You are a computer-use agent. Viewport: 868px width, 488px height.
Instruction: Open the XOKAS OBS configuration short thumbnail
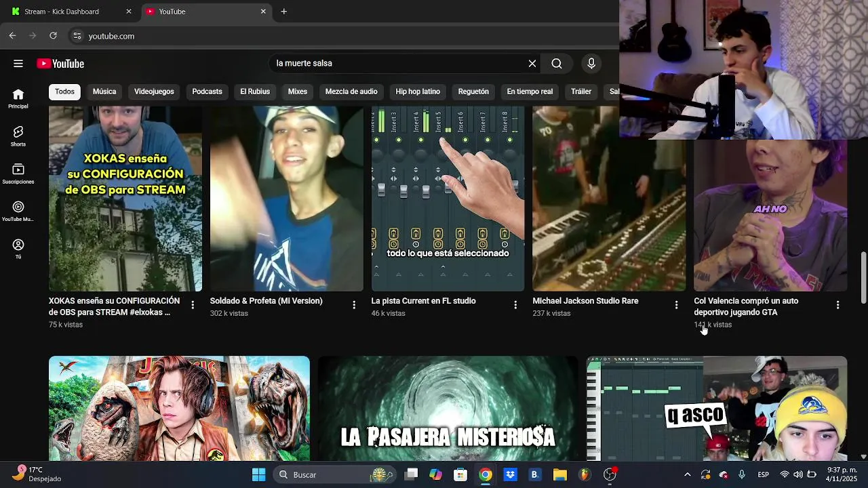[x=125, y=199]
